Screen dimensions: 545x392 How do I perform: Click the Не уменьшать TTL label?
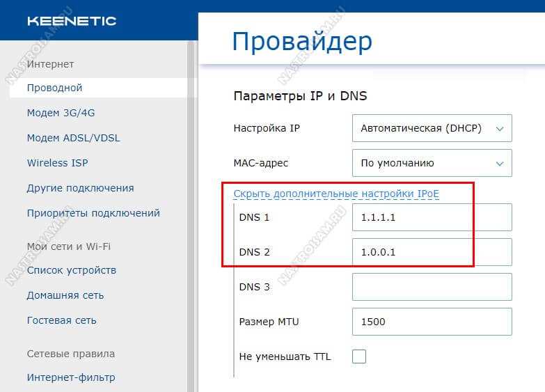[285, 356]
